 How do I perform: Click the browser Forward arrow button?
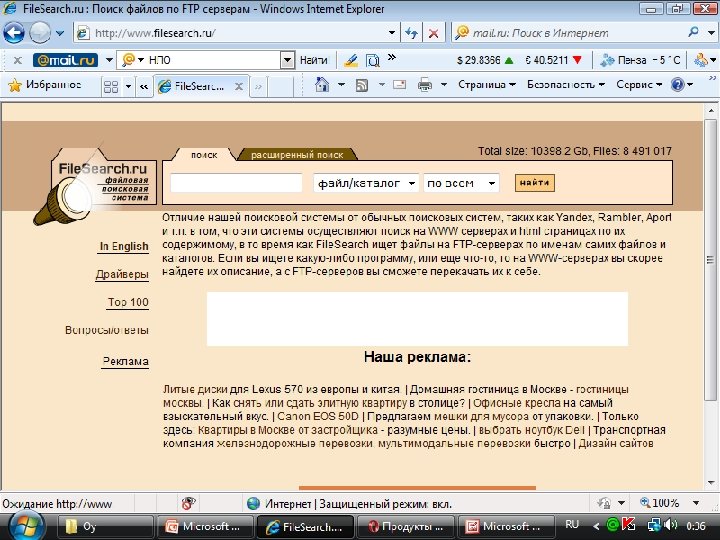pyautogui.click(x=40, y=33)
